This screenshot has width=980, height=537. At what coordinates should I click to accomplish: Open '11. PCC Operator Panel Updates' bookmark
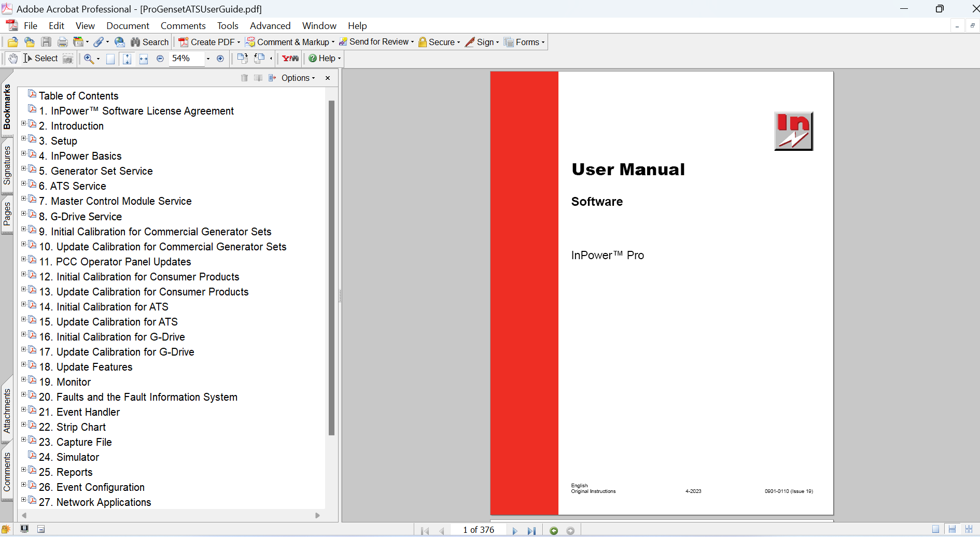(115, 262)
